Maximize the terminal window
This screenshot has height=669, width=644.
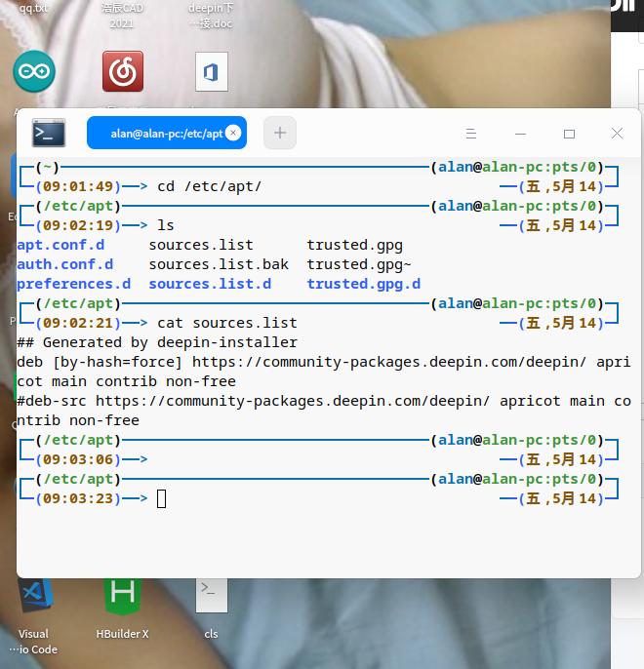coord(569,134)
